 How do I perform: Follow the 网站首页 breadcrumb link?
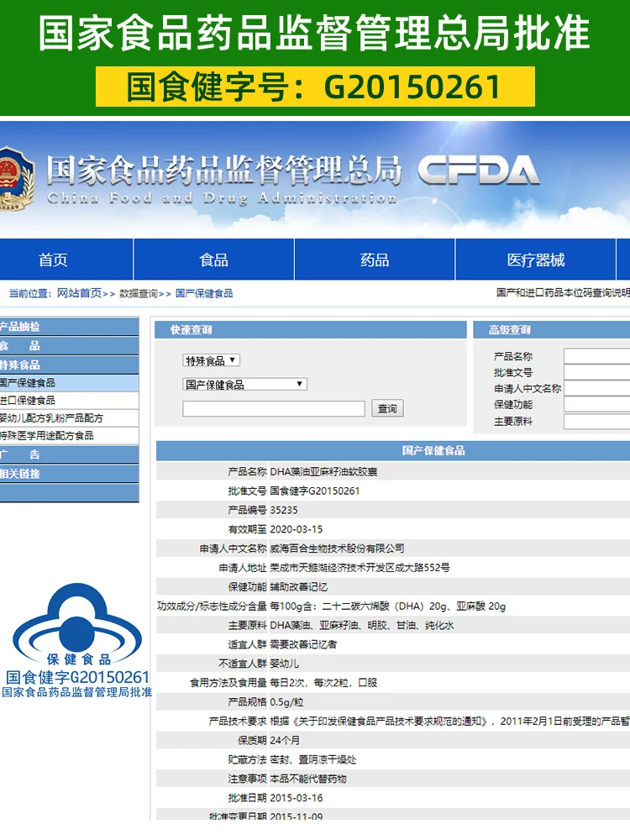pyautogui.click(x=79, y=293)
